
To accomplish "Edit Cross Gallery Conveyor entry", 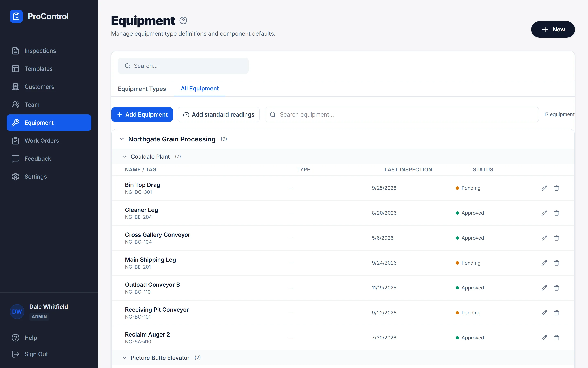I will tap(544, 238).
